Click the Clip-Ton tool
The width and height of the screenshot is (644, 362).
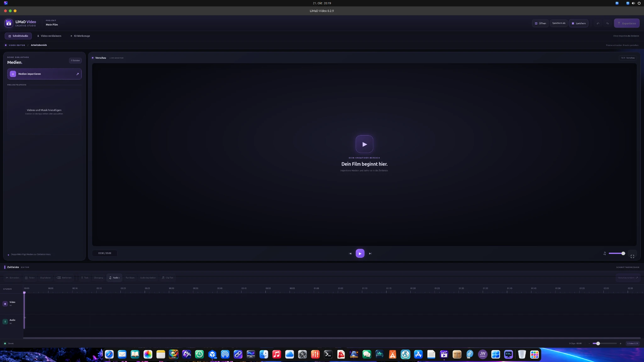(x=167, y=278)
